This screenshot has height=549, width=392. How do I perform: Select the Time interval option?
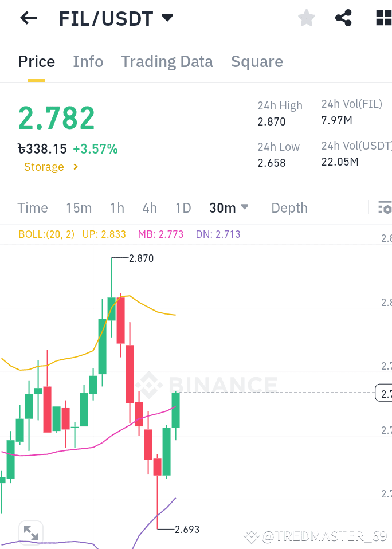point(32,207)
